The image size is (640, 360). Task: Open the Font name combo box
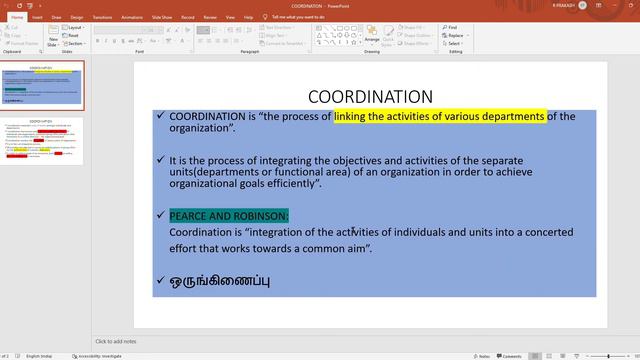[120, 30]
